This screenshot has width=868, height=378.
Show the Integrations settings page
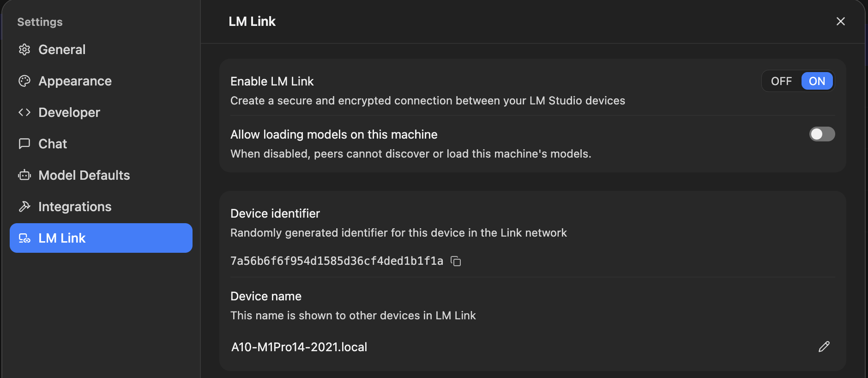[75, 207]
